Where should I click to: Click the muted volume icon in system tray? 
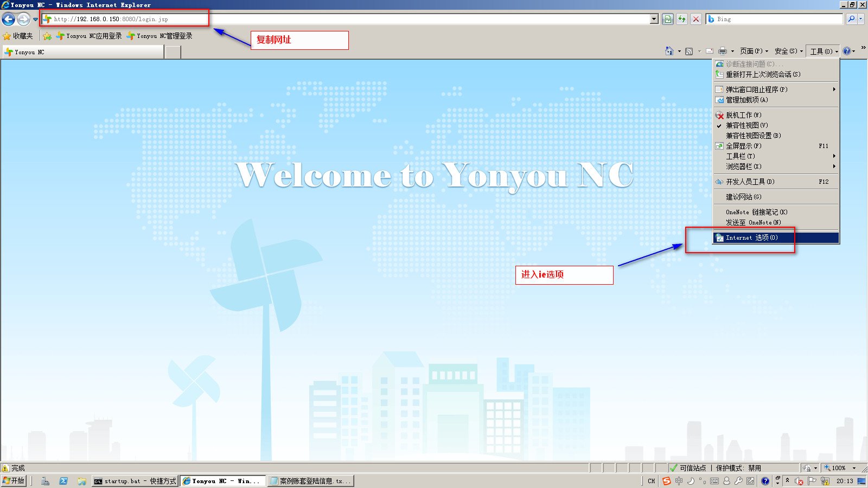(x=799, y=481)
